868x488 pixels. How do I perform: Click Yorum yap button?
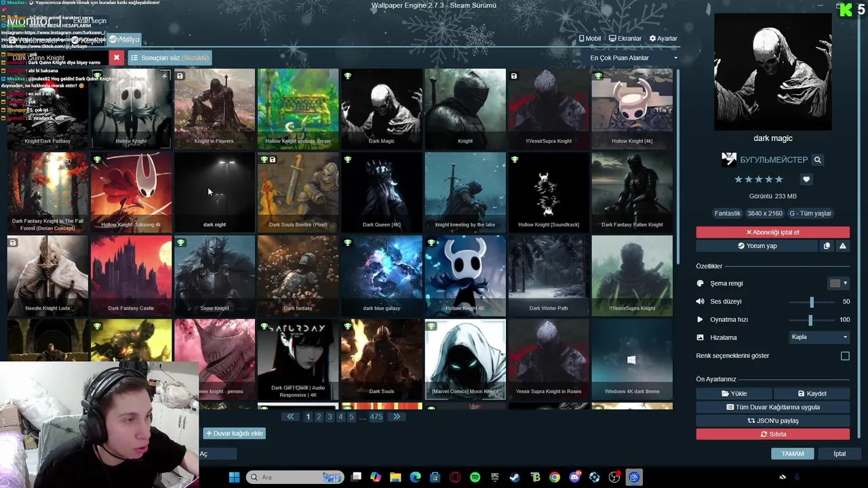pyautogui.click(x=757, y=246)
